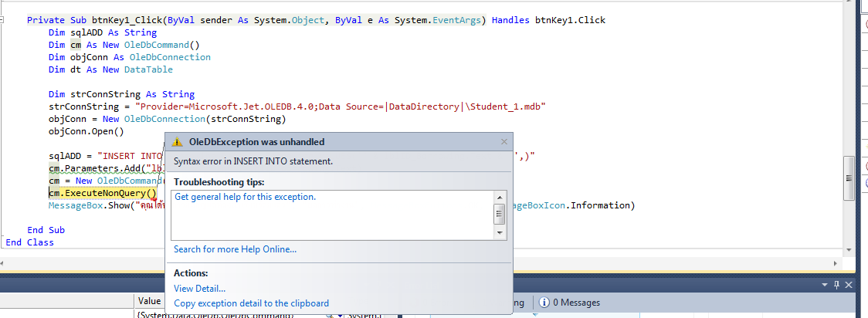Click the Troubleshooting tips scrollbar thumb
This screenshot has height=318, width=868.
tap(500, 213)
